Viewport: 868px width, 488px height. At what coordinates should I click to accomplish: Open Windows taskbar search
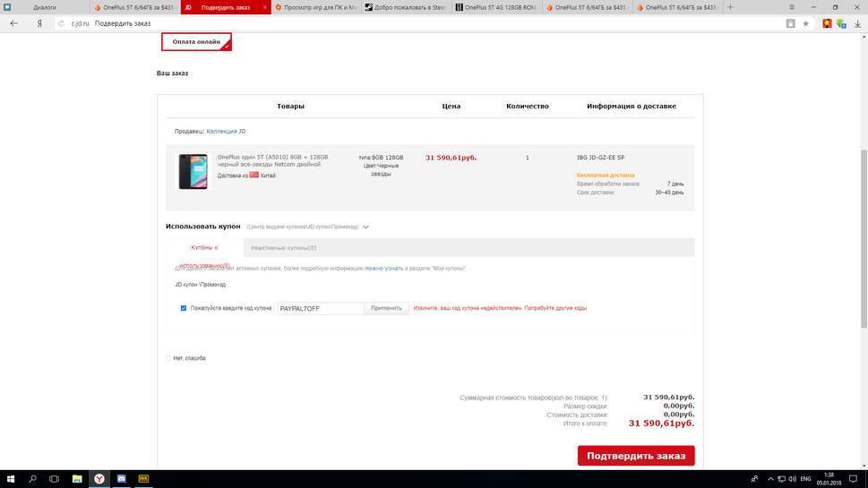(32, 478)
